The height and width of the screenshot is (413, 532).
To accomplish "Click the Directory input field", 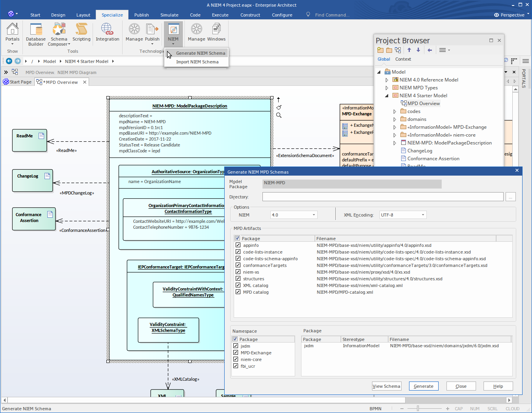I will point(383,197).
